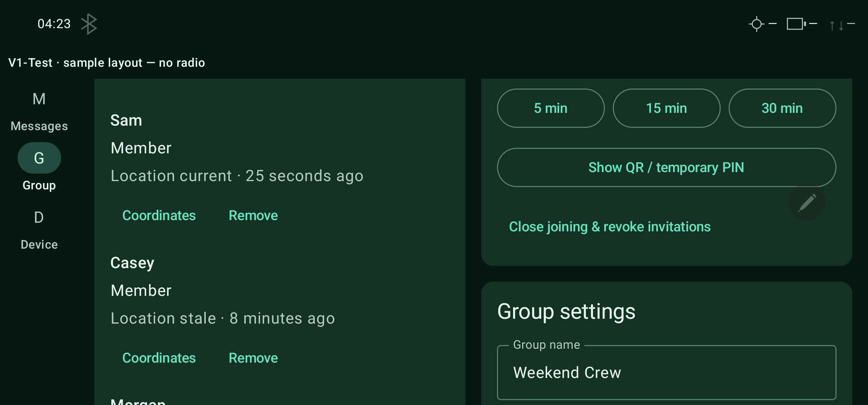This screenshot has width=868, height=405.
Task: Choose the 30 min joining window
Action: click(x=782, y=108)
